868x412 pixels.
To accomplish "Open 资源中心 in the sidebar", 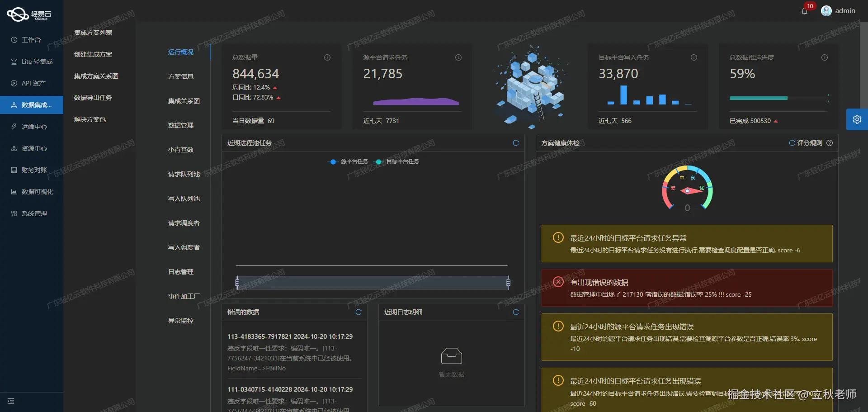I will tap(32, 148).
